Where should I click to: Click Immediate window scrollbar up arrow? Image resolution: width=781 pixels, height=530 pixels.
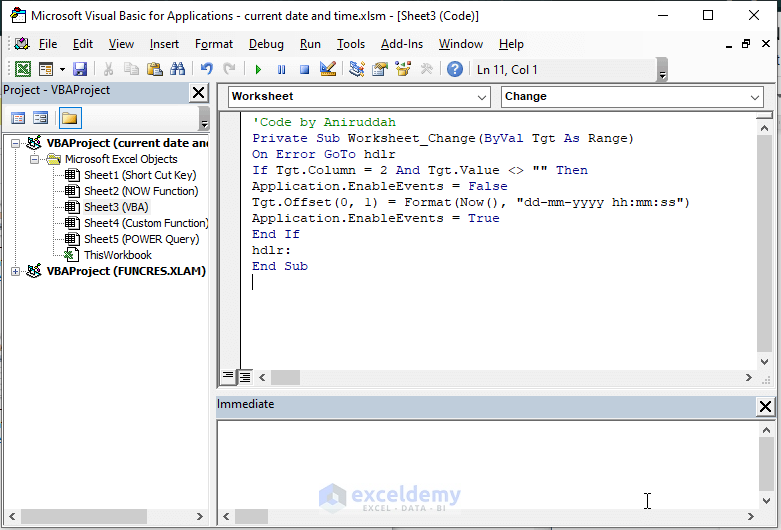766,430
